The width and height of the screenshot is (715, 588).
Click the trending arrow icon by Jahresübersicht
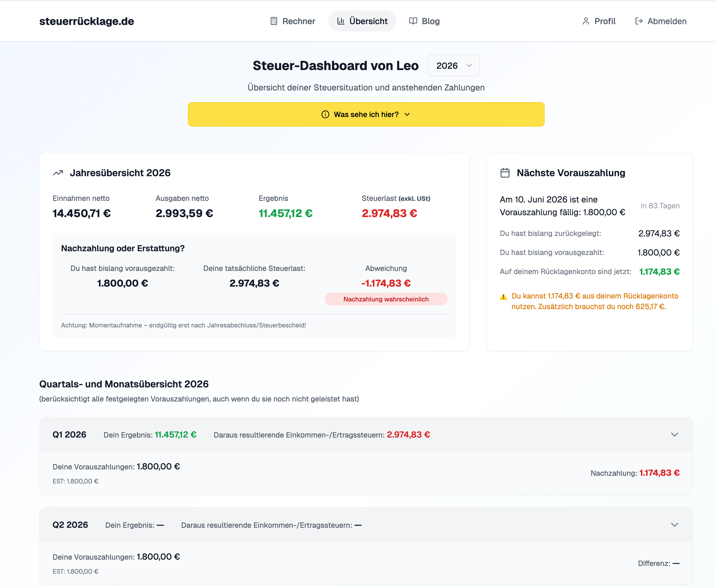coord(58,173)
